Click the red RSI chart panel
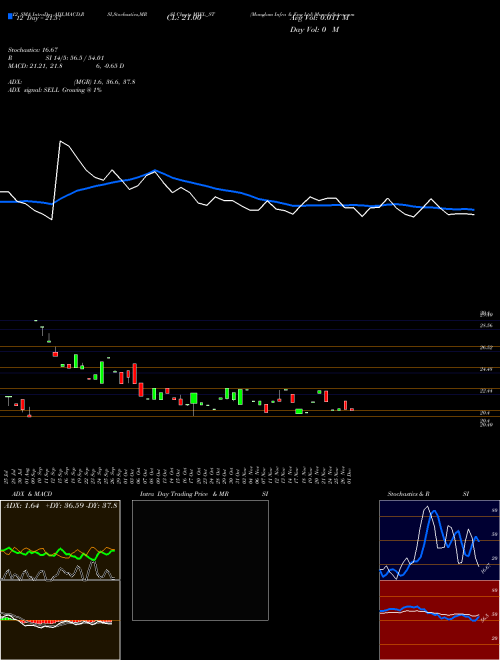This screenshot has height=660, width=500. 439,620
